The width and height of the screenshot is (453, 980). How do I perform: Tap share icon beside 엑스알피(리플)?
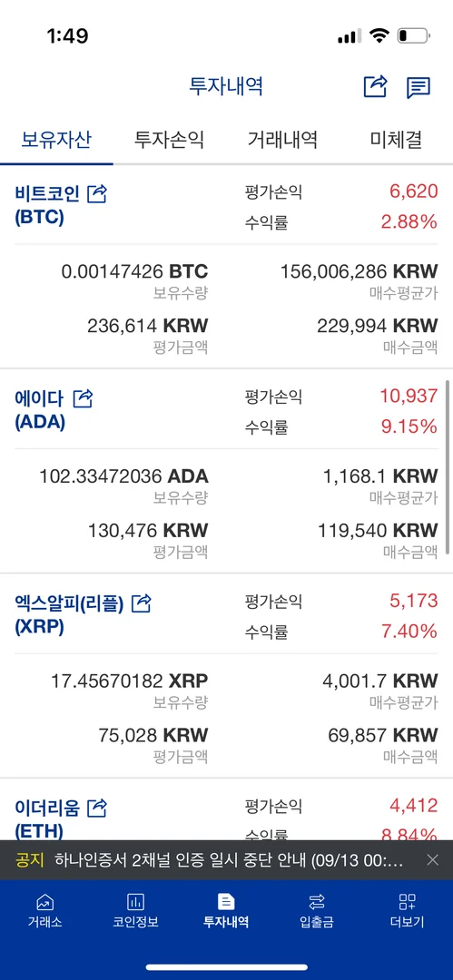tap(142, 603)
